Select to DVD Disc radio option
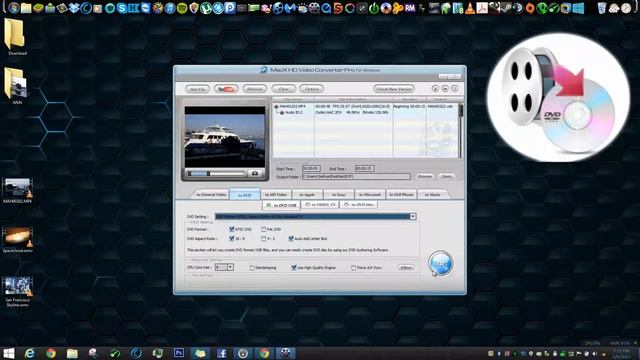Screen dimensions: 640x360 [346, 204]
